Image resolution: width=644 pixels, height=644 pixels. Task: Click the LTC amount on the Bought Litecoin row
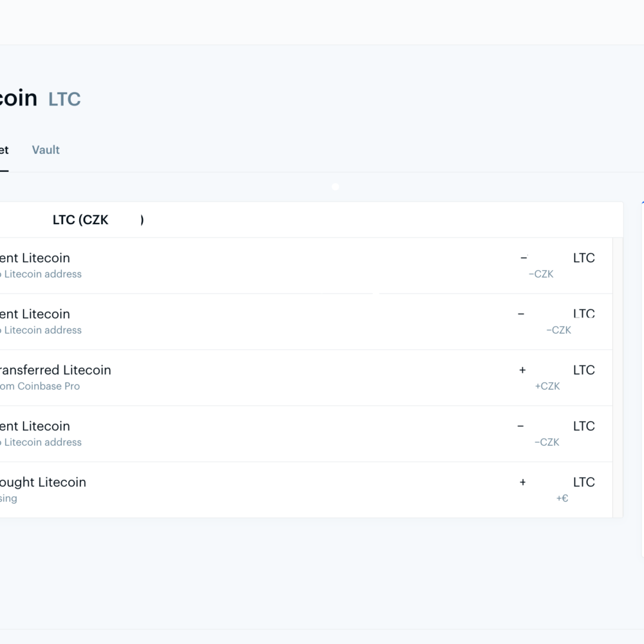(x=583, y=482)
